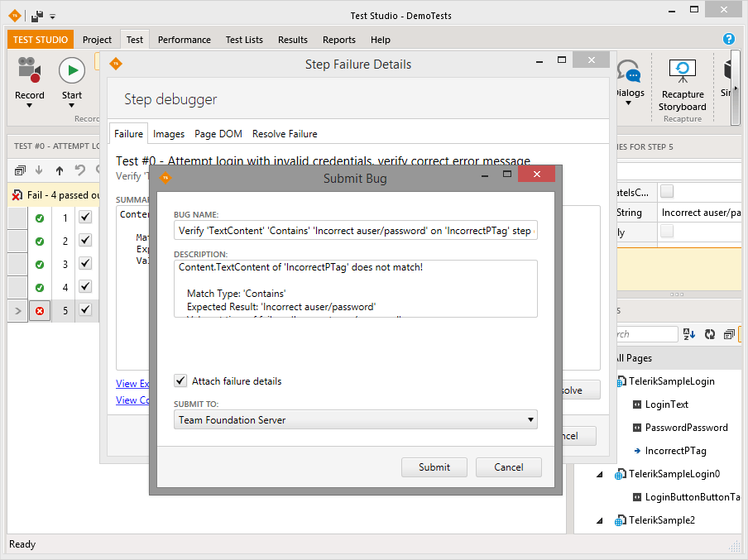Open the dropdown arrow under Record
Image resolution: width=748 pixels, height=560 pixels.
29,105
